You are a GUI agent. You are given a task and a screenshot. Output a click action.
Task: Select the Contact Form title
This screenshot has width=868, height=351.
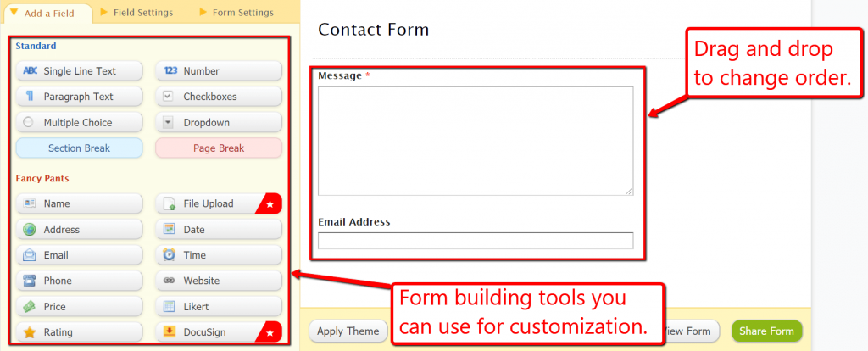(x=374, y=30)
